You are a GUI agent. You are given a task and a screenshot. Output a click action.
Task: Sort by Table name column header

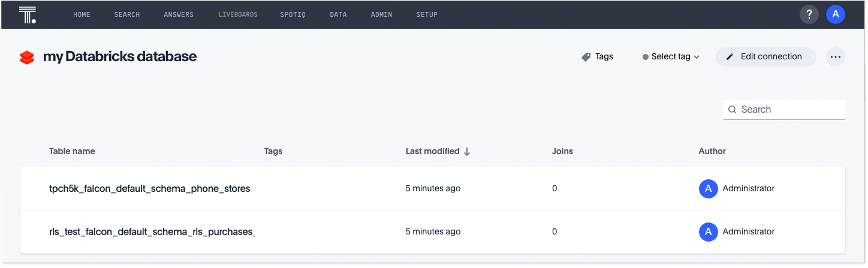[x=72, y=152]
